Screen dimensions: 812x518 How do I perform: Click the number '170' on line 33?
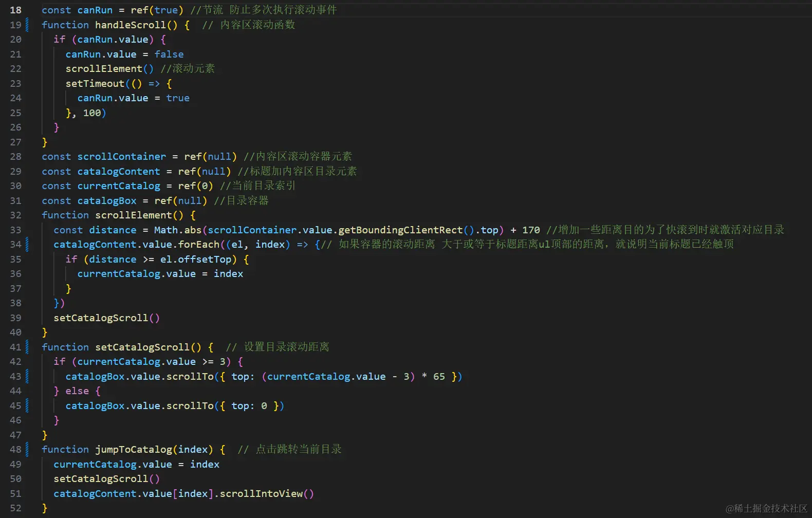[531, 230]
